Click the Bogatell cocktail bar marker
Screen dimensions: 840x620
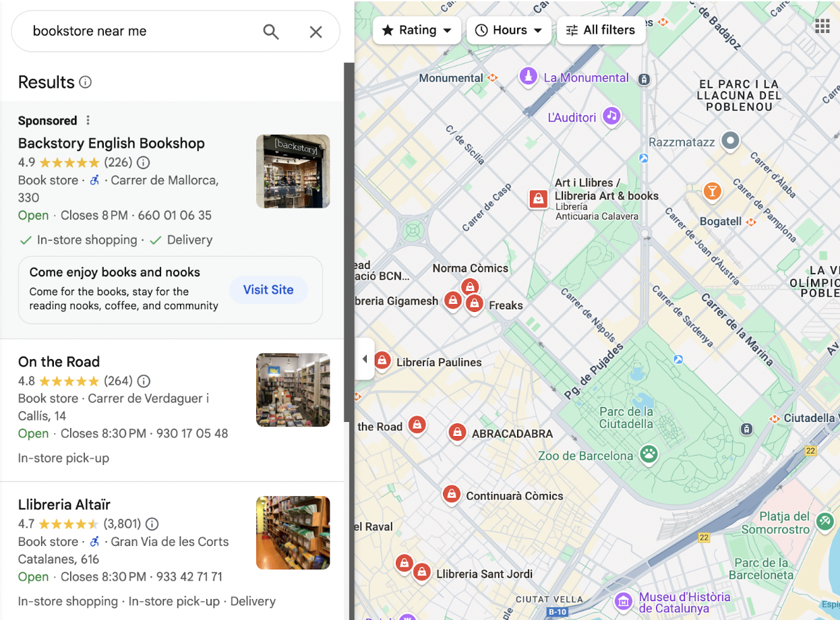click(712, 191)
